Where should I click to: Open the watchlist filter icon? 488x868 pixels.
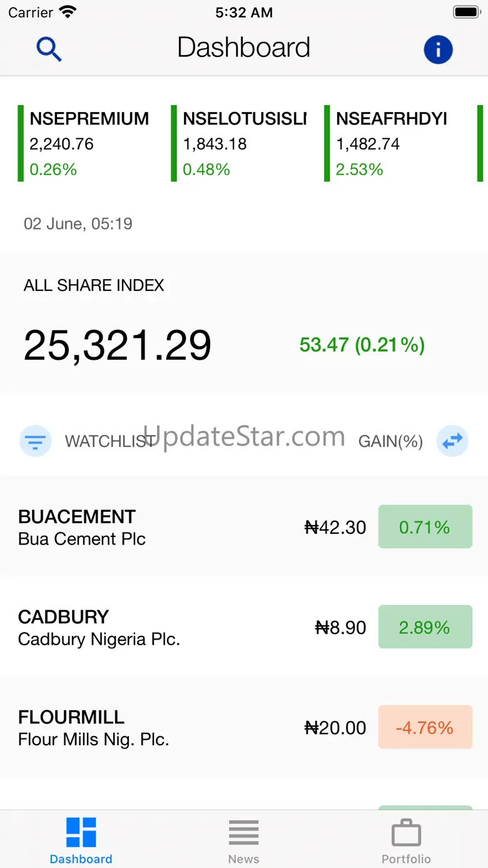point(36,441)
